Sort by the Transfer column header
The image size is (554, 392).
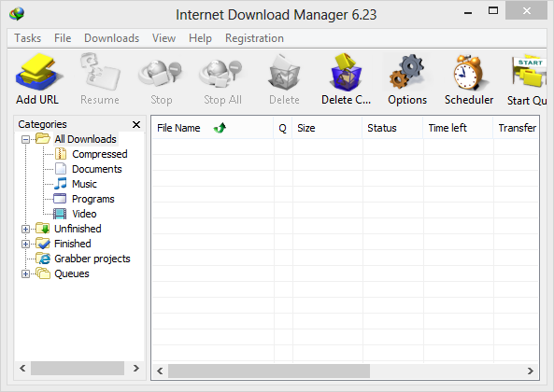coord(516,128)
